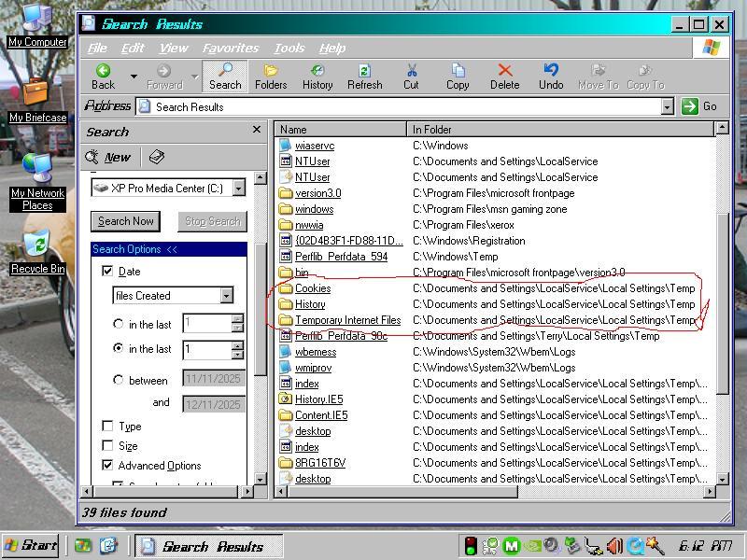This screenshot has height=560, width=747.
Task: Uncheck the Date checkbox
Action: [107, 272]
